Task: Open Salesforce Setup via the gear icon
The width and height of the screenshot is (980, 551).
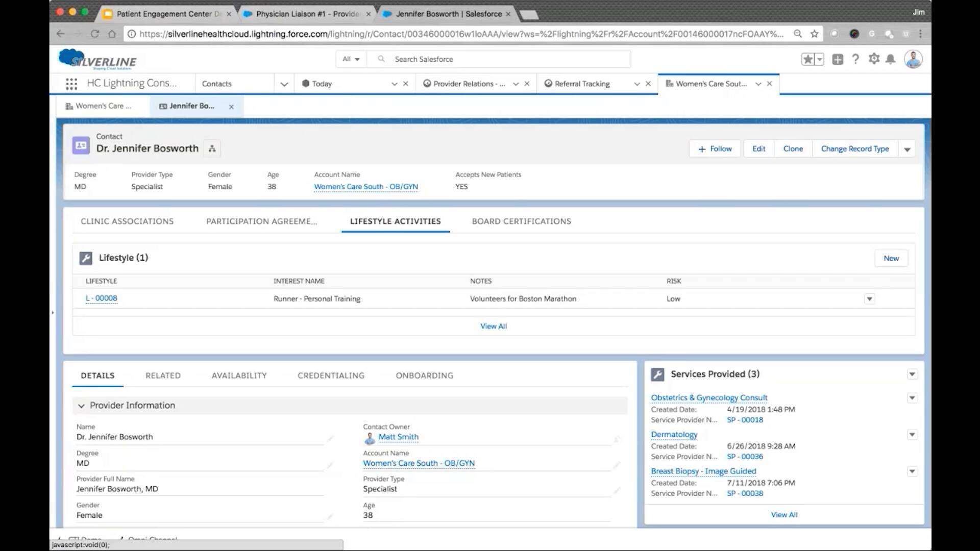Action: (x=874, y=59)
